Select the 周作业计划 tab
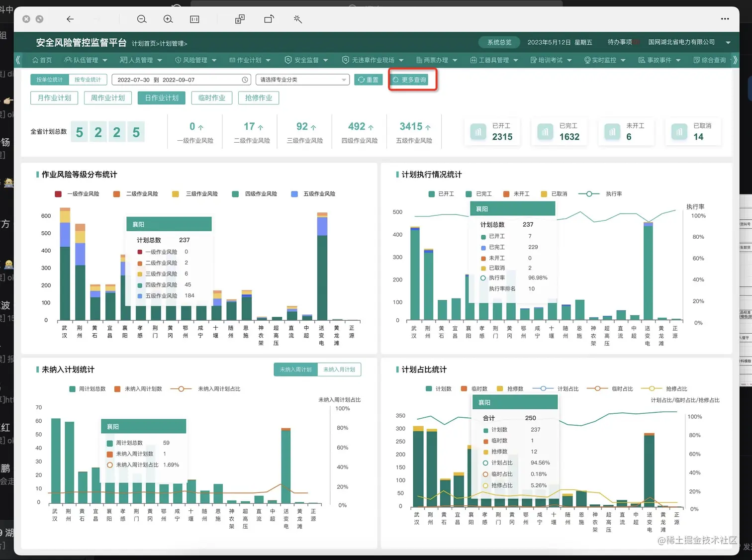Screen dimensions: 752x560 pos(108,98)
